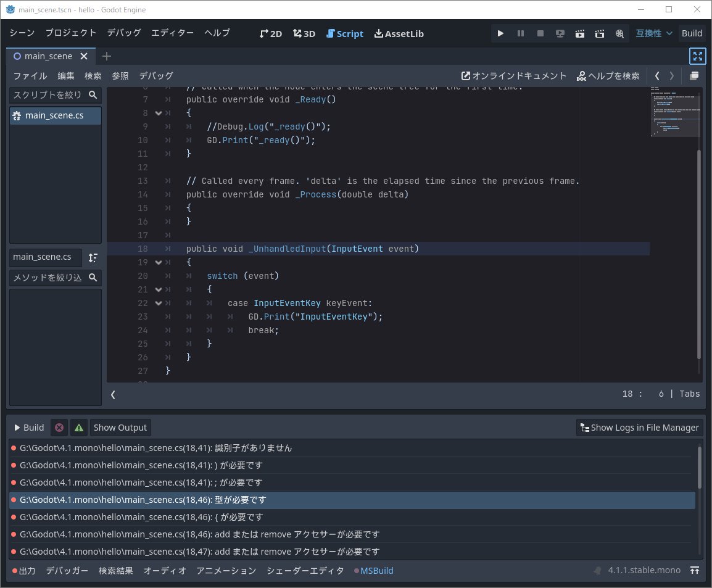The width and height of the screenshot is (712, 588).
Task: Click the build error list vertical scrollbar
Action: pos(699,469)
